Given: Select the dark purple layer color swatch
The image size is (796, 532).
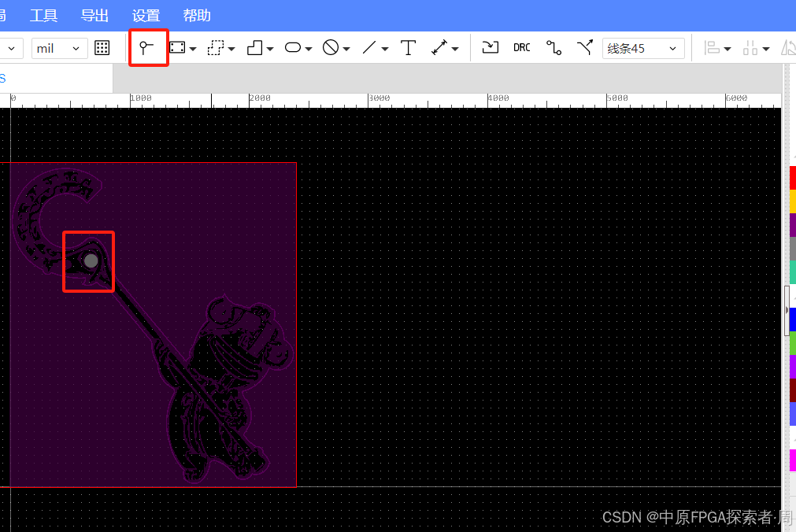Looking at the screenshot, I should tap(792, 225).
